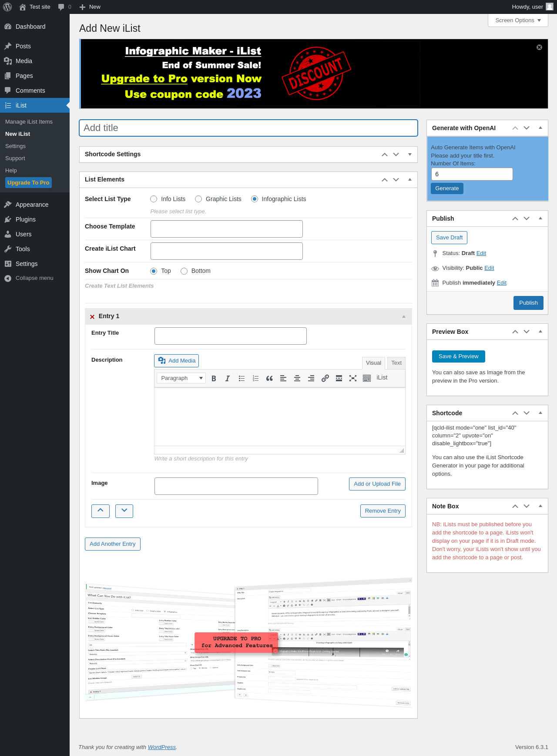Viewport: 557px width, 756px height.
Task: Open the comments bubble in admin bar
Action: point(64,7)
